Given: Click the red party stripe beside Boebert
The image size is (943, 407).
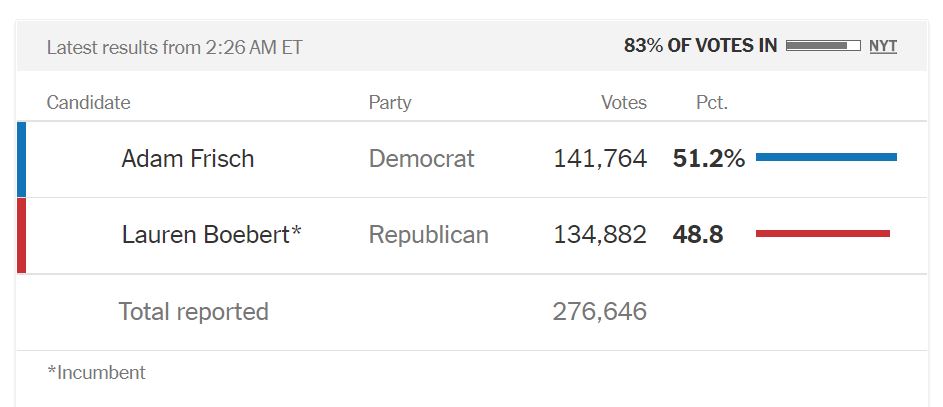Looking at the screenshot, I should tap(21, 235).
